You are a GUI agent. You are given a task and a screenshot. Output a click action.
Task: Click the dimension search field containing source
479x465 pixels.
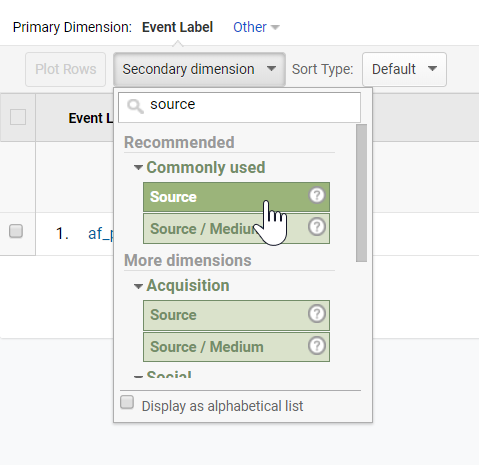point(240,107)
